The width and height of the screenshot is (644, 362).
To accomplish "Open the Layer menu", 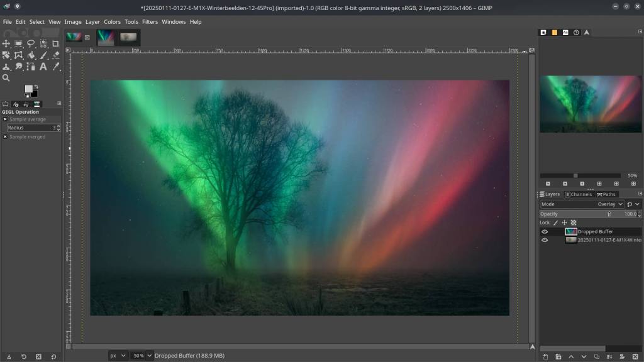I will click(92, 22).
